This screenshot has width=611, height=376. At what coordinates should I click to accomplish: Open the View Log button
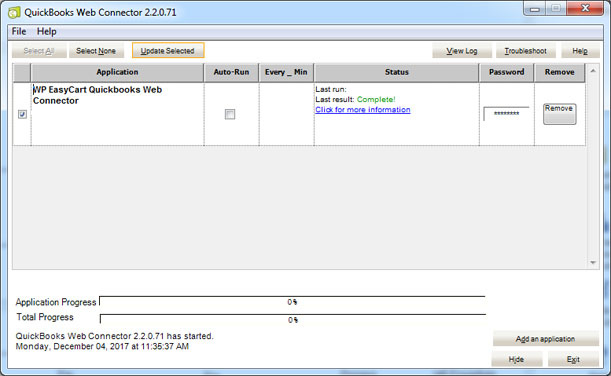tap(462, 51)
